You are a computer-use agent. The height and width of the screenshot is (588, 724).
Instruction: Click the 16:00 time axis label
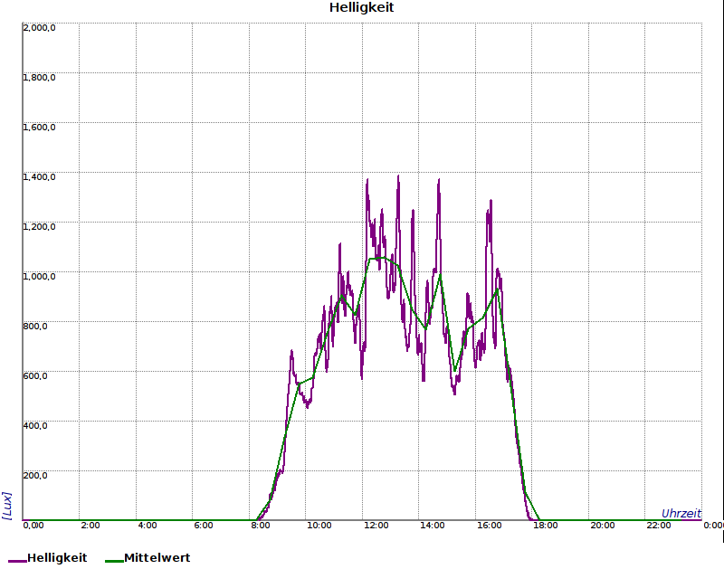tap(490, 526)
